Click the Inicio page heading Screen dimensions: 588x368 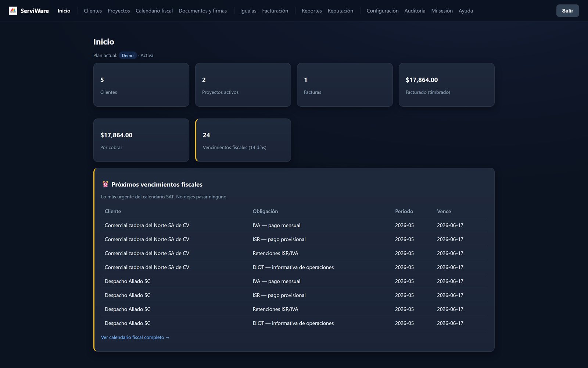click(x=104, y=42)
